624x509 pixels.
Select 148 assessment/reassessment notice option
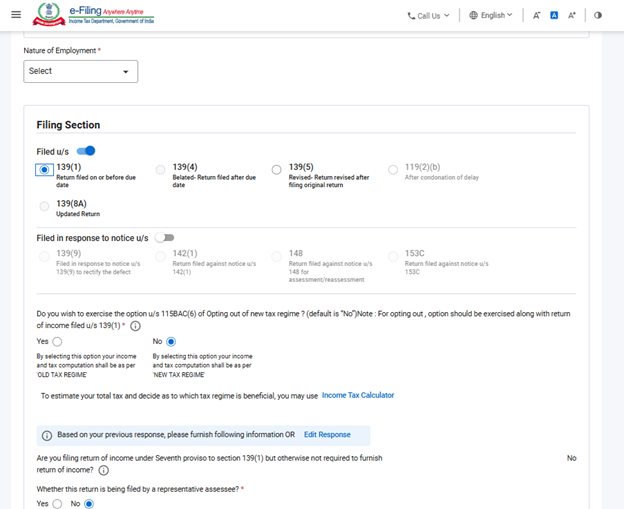277,256
